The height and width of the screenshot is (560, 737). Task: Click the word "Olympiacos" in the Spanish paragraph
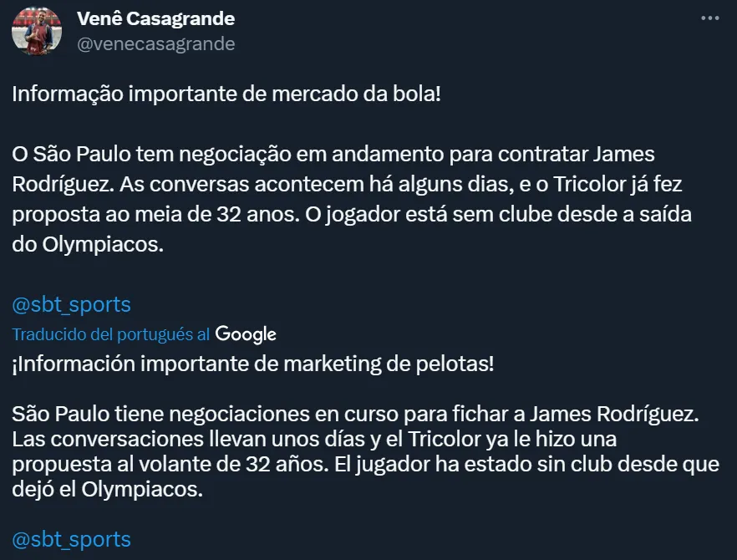142,490
